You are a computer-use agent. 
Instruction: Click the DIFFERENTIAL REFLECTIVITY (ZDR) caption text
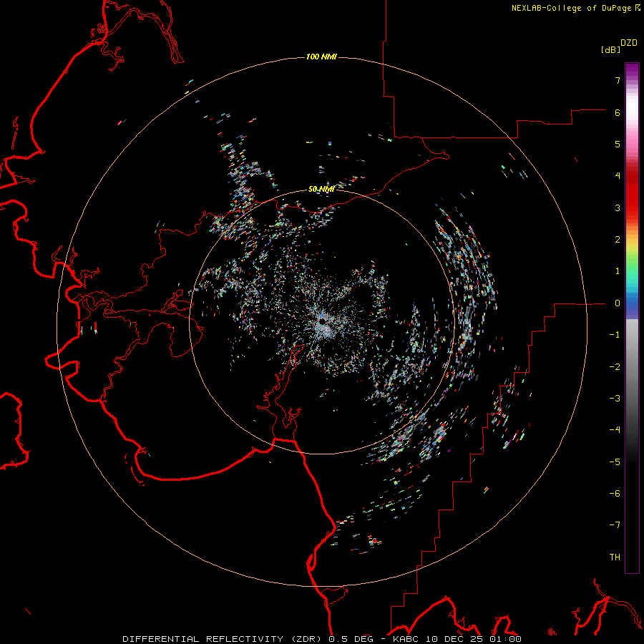(223, 639)
